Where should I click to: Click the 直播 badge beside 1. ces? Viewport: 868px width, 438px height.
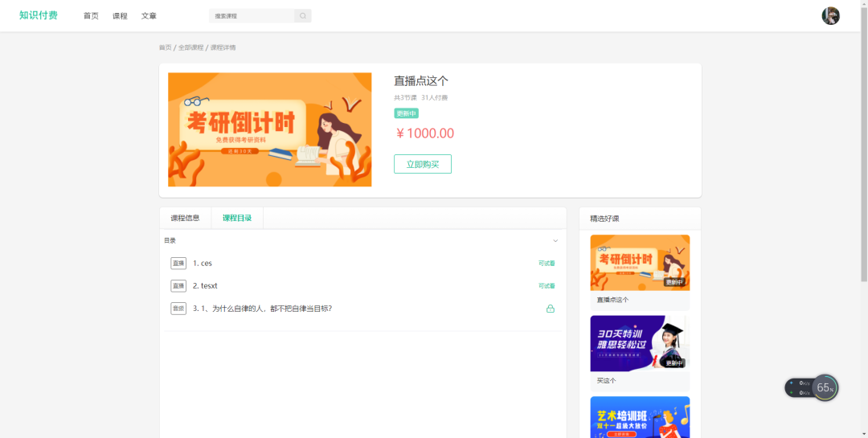(178, 264)
